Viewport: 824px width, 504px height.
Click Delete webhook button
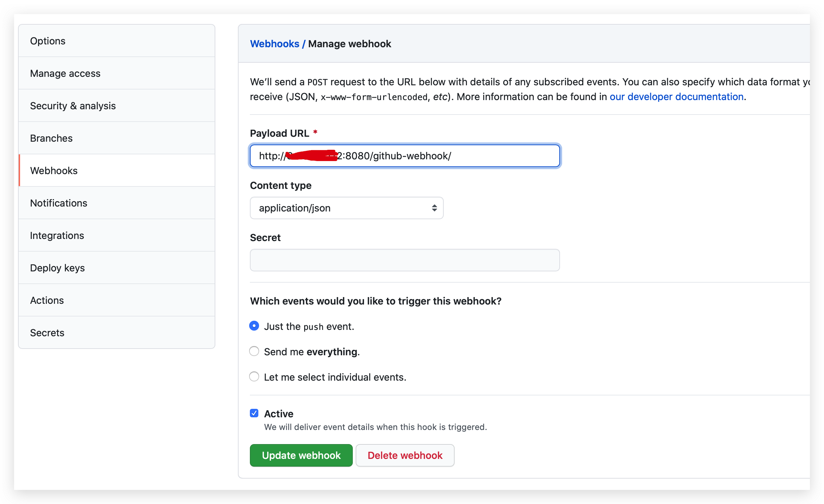pos(405,455)
